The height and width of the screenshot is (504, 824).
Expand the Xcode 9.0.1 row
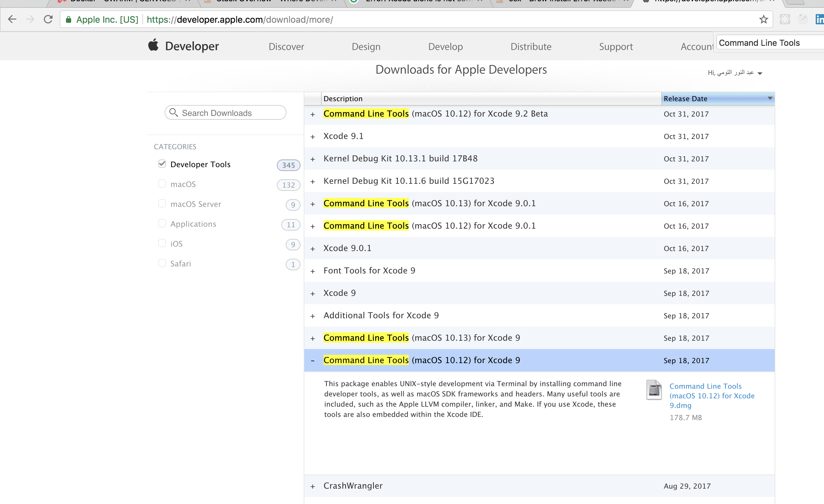point(313,249)
